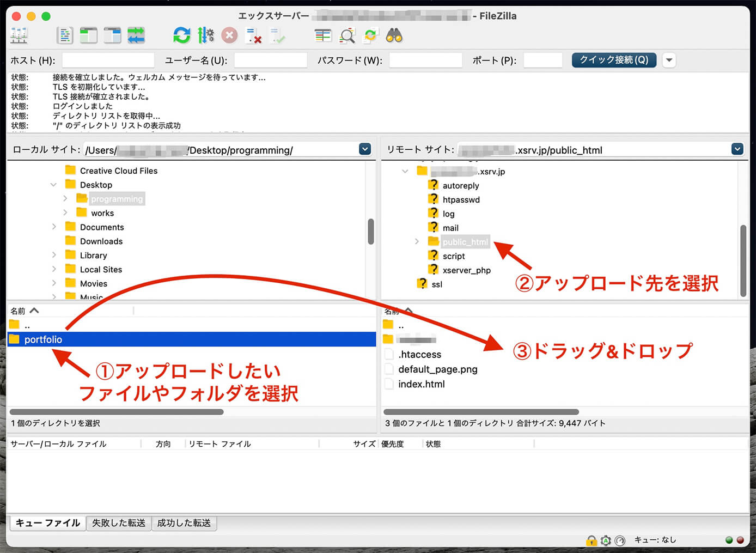This screenshot has width=756, height=553.
Task: Open the ローカル サイト path dropdown
Action: [365, 149]
